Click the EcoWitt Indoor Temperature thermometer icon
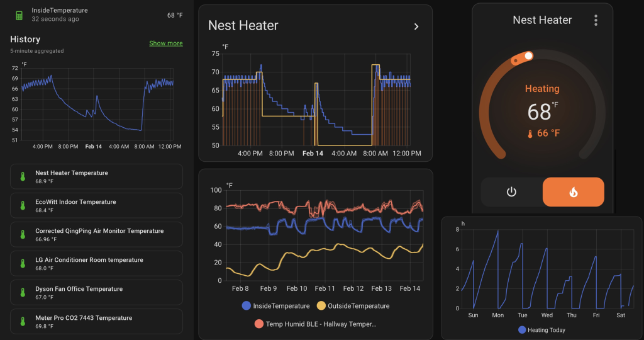Image resolution: width=644 pixels, height=340 pixels. tap(23, 206)
